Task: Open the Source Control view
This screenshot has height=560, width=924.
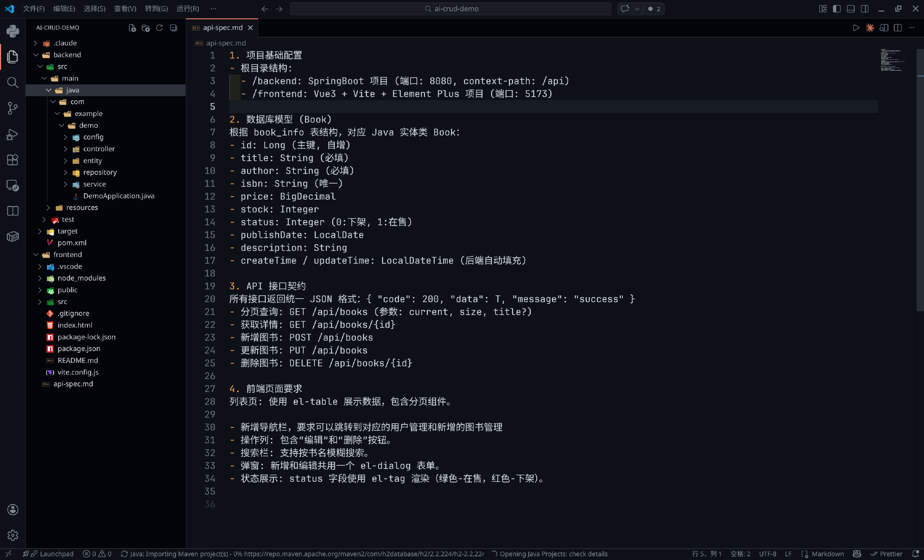Action: pos(13,108)
